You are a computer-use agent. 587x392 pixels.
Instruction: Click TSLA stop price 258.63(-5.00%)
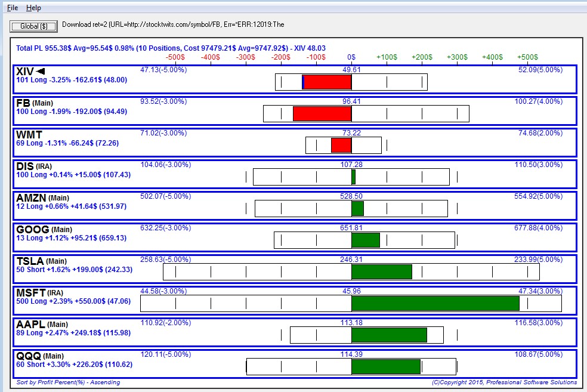pos(165,260)
